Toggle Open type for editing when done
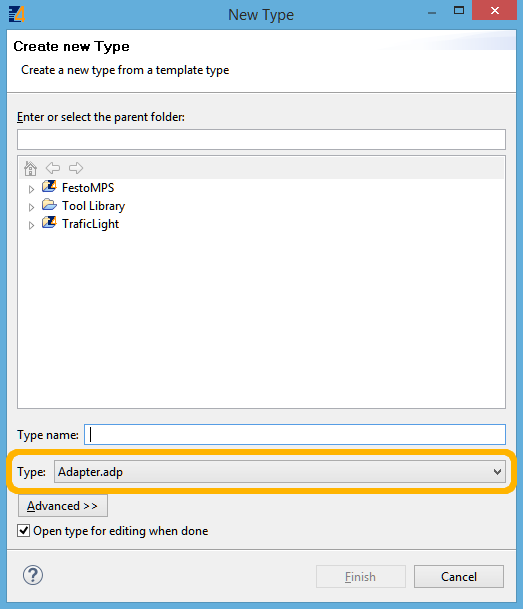The image size is (523, 609). pyautogui.click(x=23, y=531)
